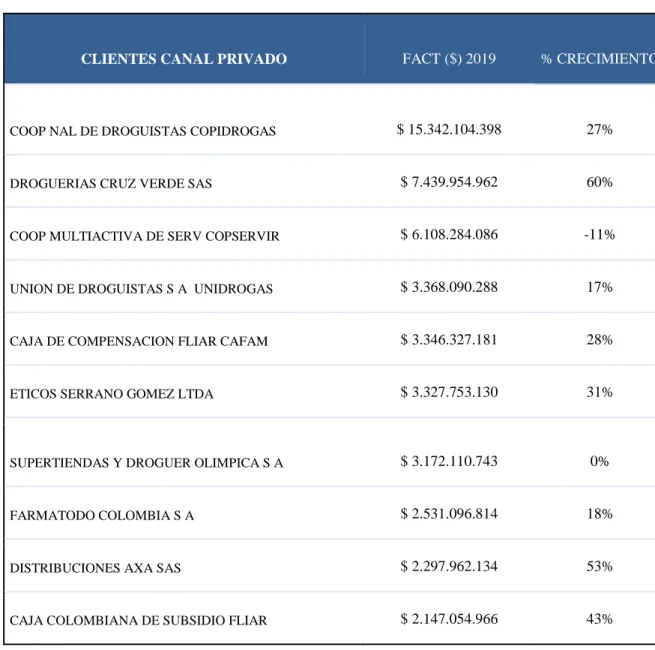Click the CLIENTES CANAL PRIVADO header
This screenshot has width=655, height=650.
tap(184, 59)
